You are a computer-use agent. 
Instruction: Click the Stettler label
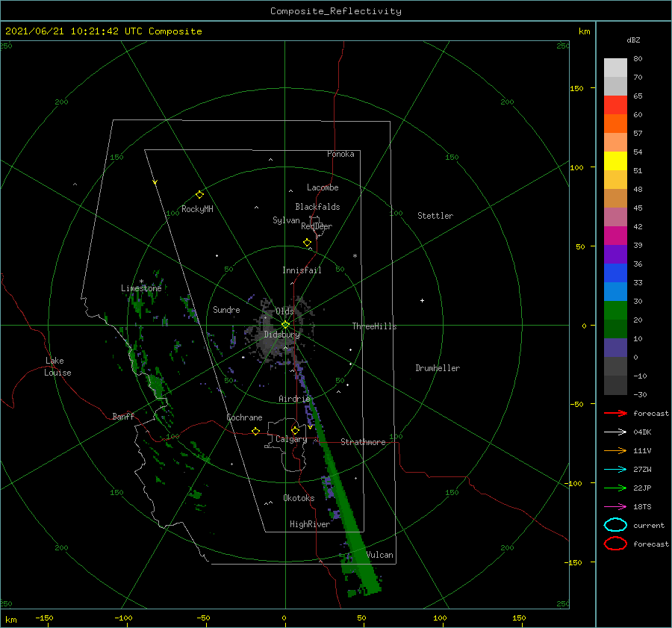point(435,216)
